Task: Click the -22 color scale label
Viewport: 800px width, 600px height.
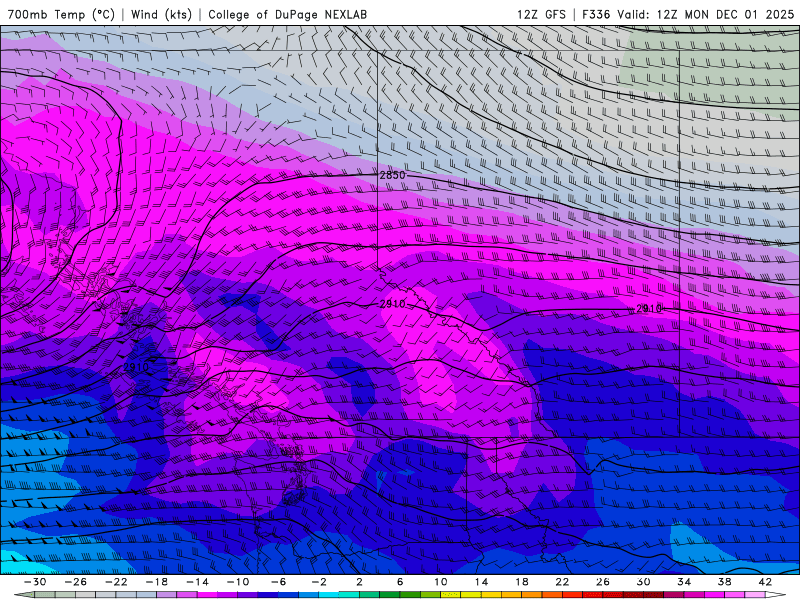Action: click(x=116, y=582)
